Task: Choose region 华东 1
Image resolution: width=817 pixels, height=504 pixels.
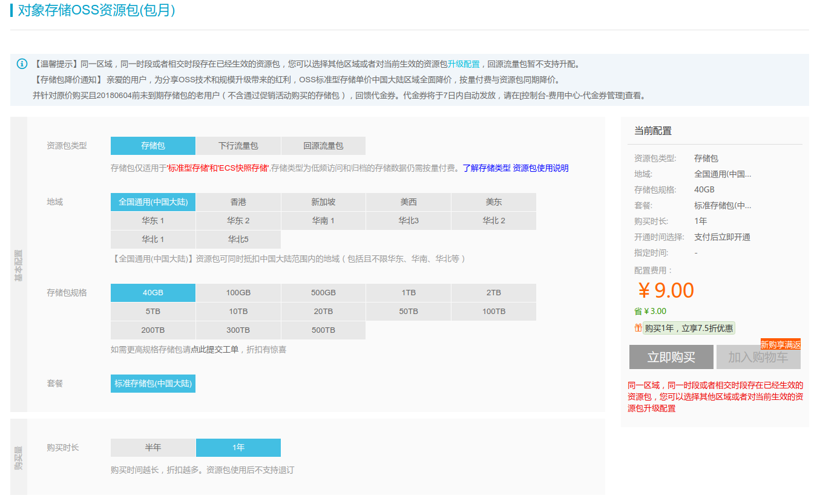Action: 153,221
